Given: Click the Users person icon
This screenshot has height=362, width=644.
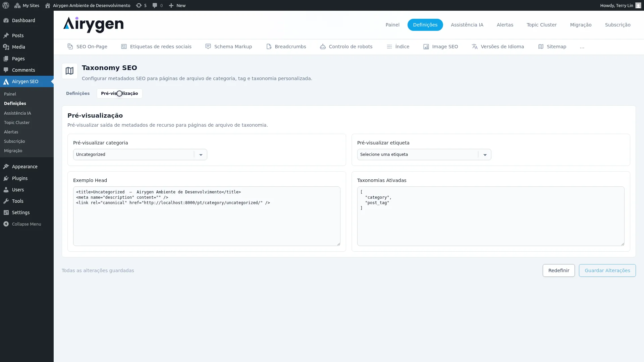Looking at the screenshot, I should tap(6, 190).
